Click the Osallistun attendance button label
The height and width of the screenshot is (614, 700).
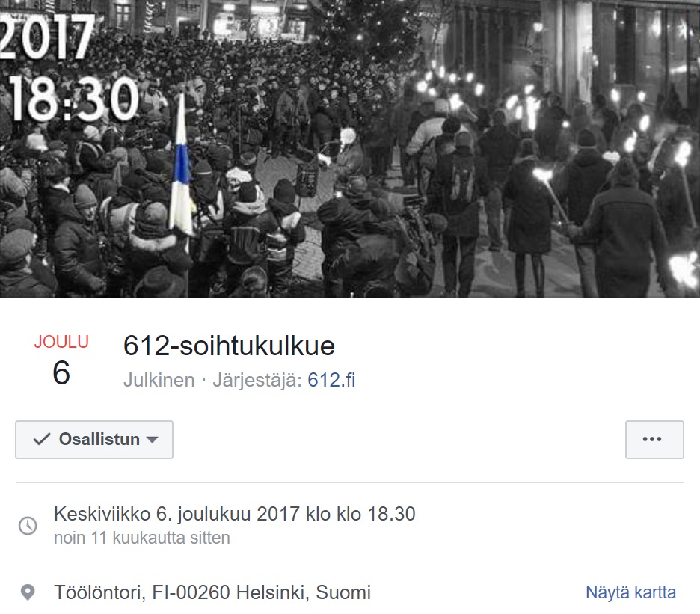[x=99, y=440]
